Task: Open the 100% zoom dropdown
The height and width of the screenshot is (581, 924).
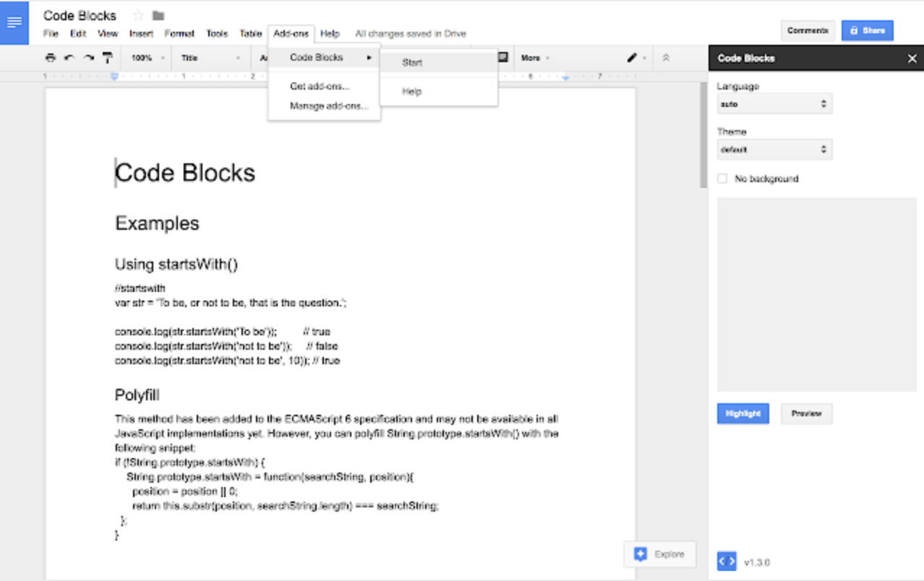Action: pos(147,58)
